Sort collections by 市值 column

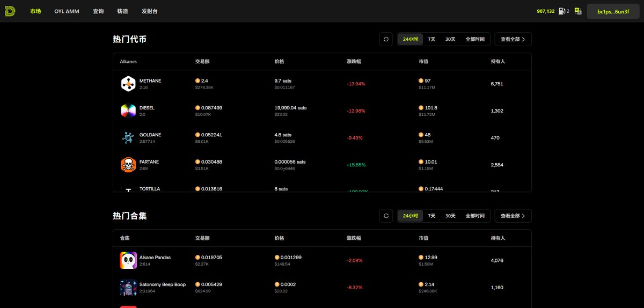[x=423, y=238]
